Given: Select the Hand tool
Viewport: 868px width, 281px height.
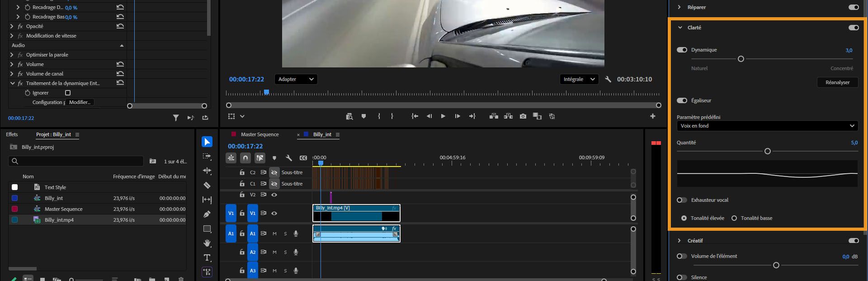Looking at the screenshot, I should [207, 243].
